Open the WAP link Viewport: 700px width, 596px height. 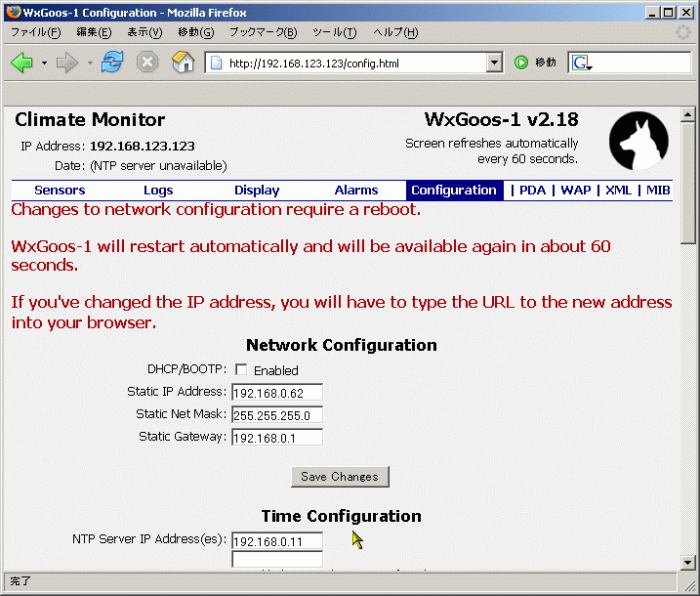point(576,191)
